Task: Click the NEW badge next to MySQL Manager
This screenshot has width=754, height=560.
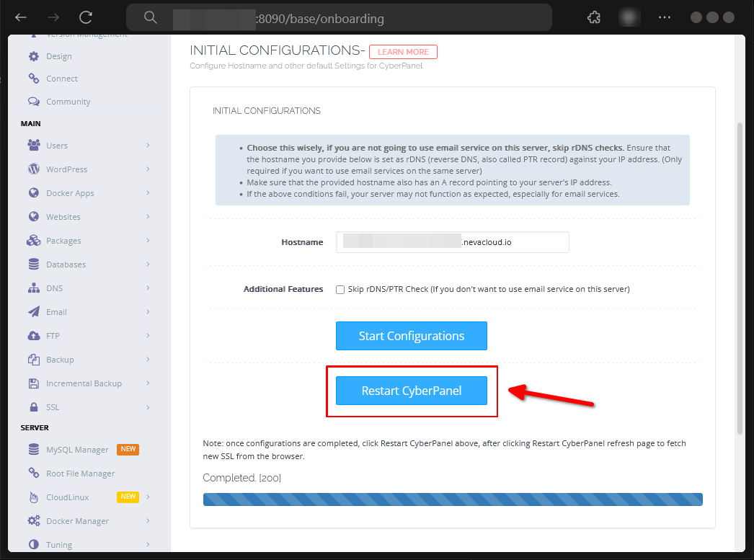Action: tap(128, 449)
